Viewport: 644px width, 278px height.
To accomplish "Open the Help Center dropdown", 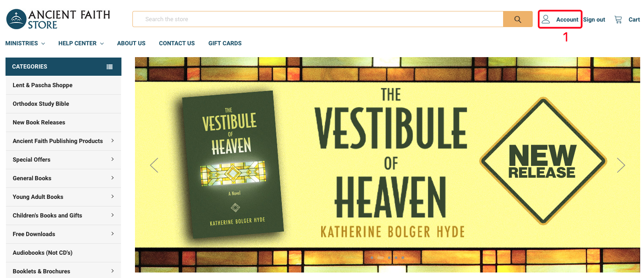I will (81, 43).
